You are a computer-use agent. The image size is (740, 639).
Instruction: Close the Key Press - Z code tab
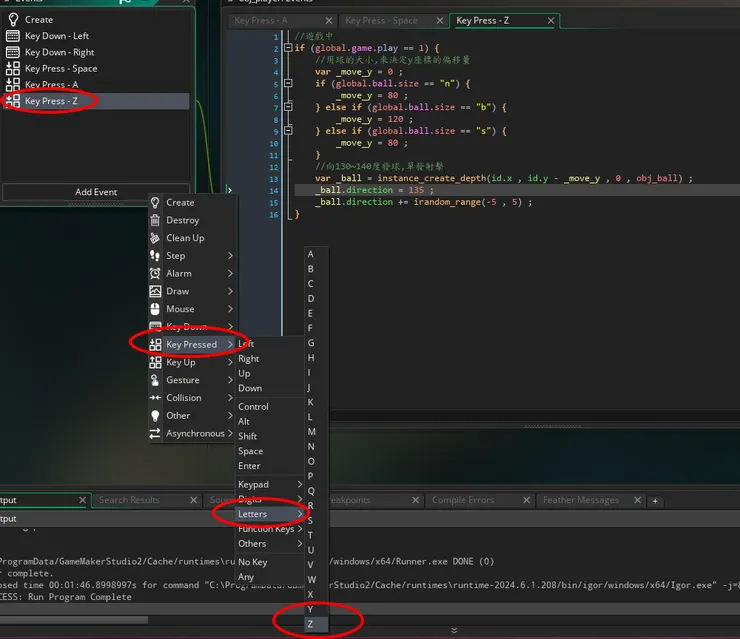click(551, 21)
